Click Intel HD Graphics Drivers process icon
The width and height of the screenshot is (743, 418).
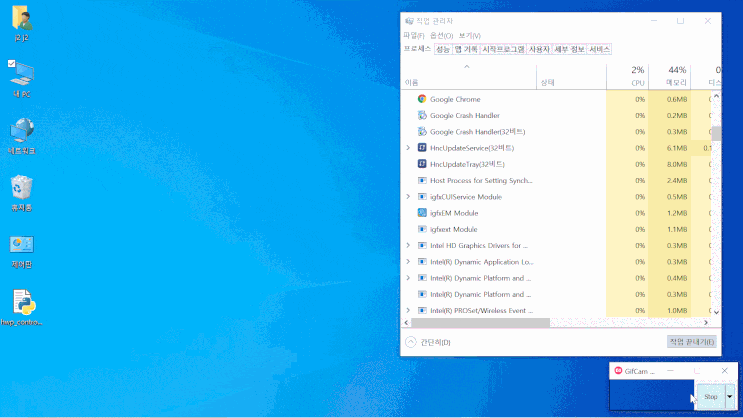[x=422, y=245]
